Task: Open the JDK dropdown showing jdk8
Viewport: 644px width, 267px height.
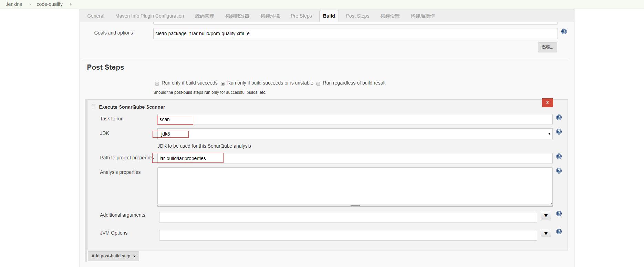Action: tap(355, 134)
